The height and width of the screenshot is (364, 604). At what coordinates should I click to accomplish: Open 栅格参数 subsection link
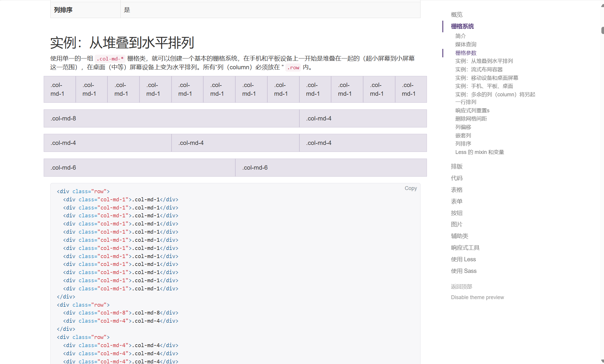[466, 53]
